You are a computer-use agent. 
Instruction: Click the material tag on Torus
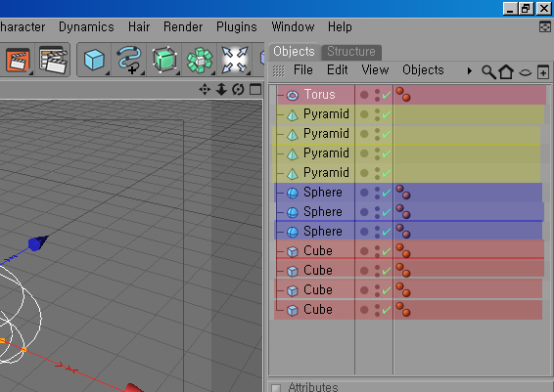403,95
